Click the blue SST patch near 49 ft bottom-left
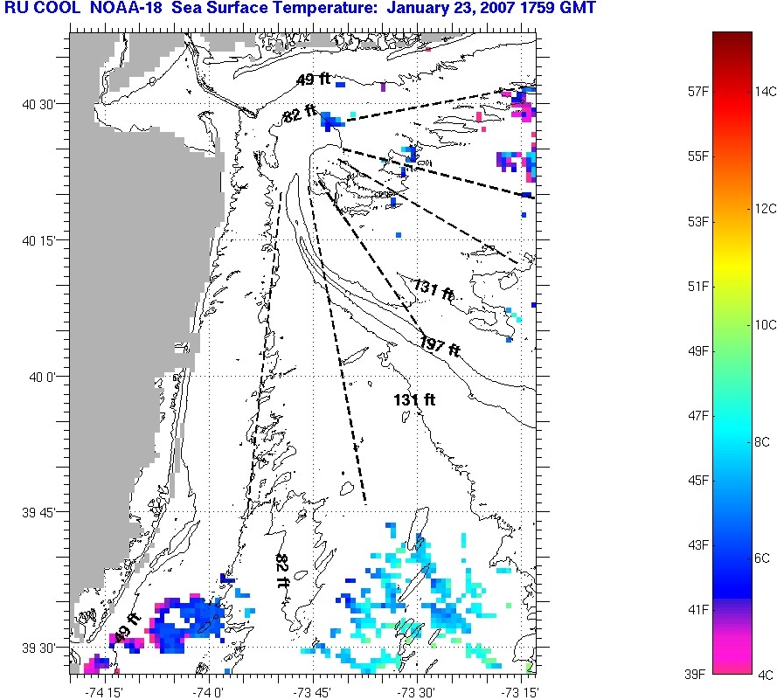The width and height of the screenshot is (777, 700). click(188, 624)
